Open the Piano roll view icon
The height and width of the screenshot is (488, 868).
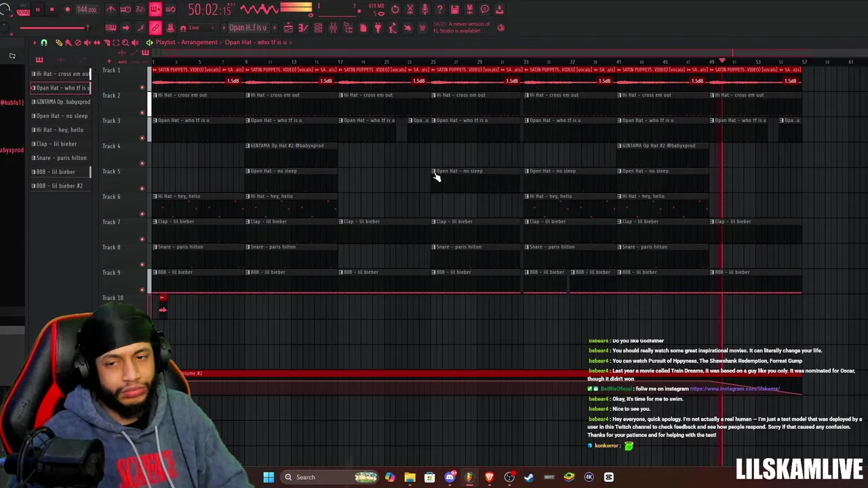coord(303,28)
